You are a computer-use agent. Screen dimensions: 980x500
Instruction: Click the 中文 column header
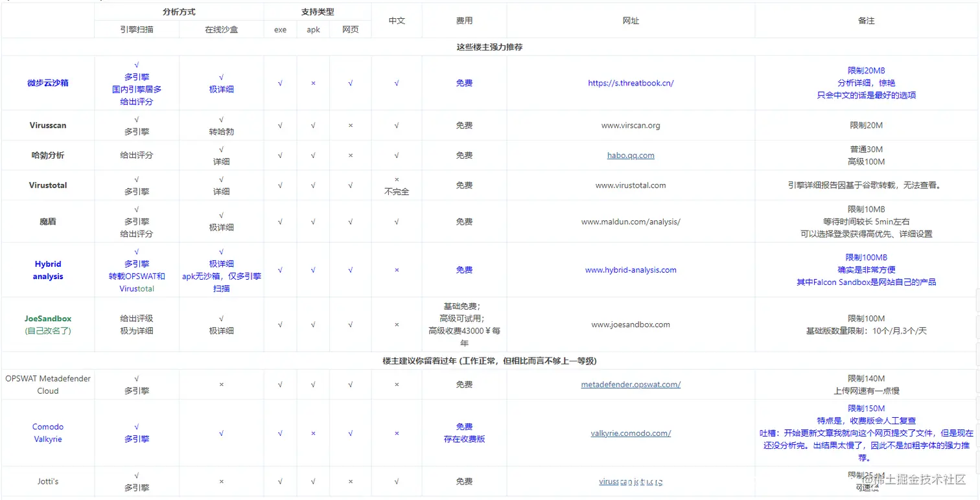(x=397, y=21)
